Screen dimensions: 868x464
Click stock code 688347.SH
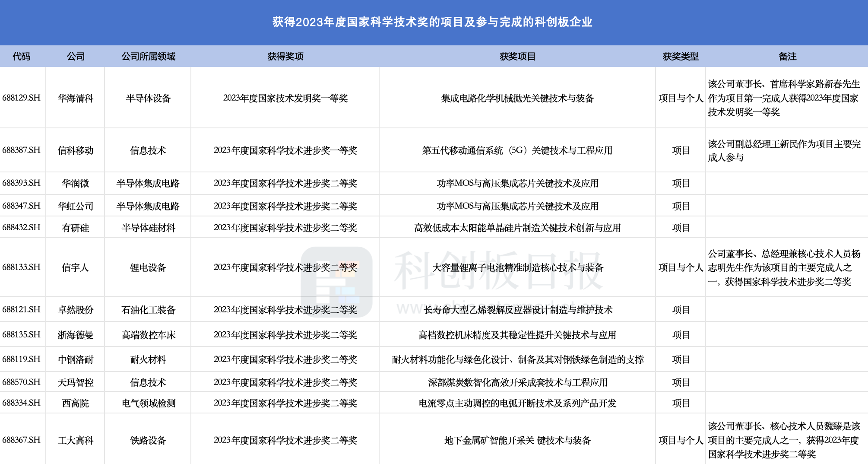22,206
